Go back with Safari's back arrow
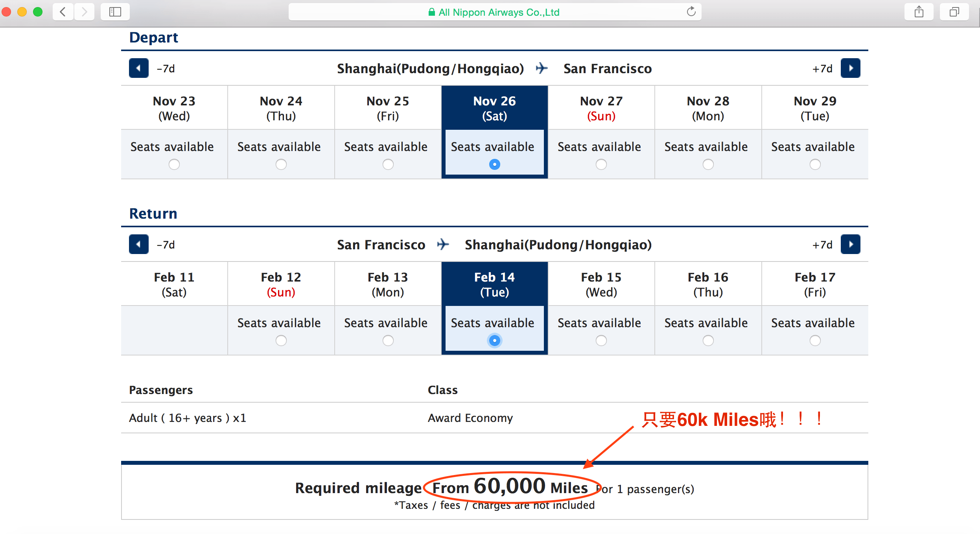Viewport: 980px width, 534px height. [x=63, y=12]
